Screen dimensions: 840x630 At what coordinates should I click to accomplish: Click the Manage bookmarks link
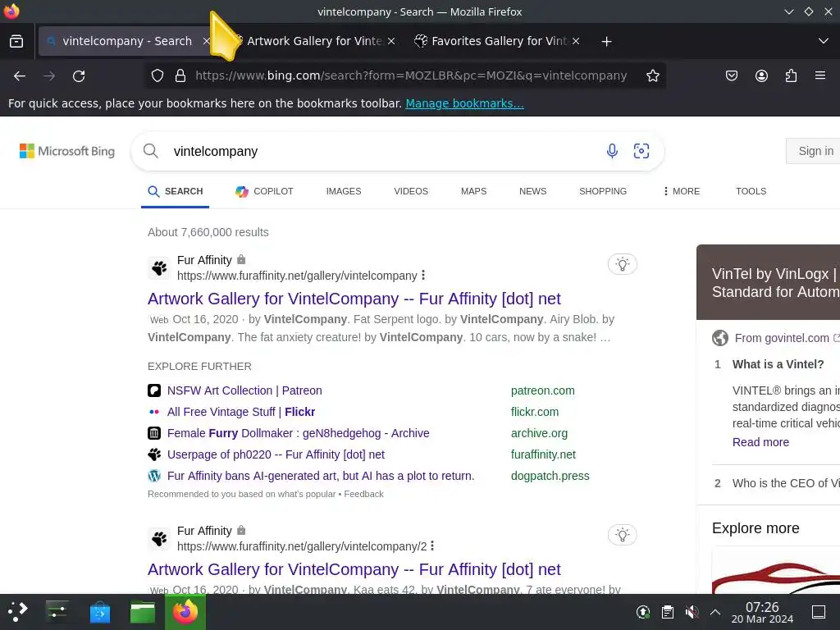click(x=464, y=103)
